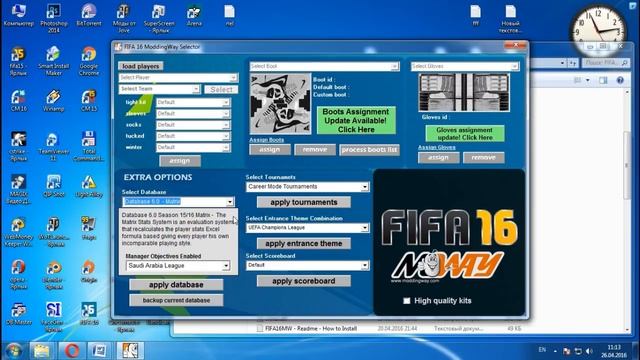Click the load players button

click(x=141, y=66)
